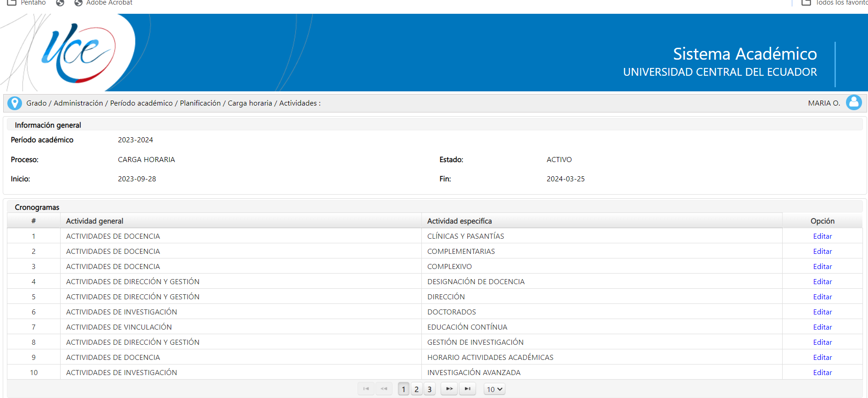Click the Administración breadcrumb
The height and width of the screenshot is (398, 868).
[x=78, y=103]
